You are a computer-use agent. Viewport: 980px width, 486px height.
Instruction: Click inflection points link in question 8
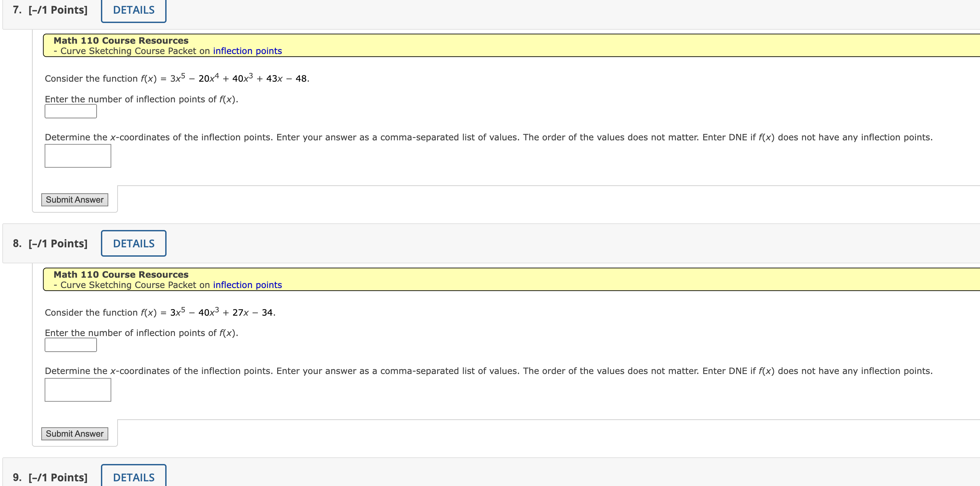click(x=247, y=285)
